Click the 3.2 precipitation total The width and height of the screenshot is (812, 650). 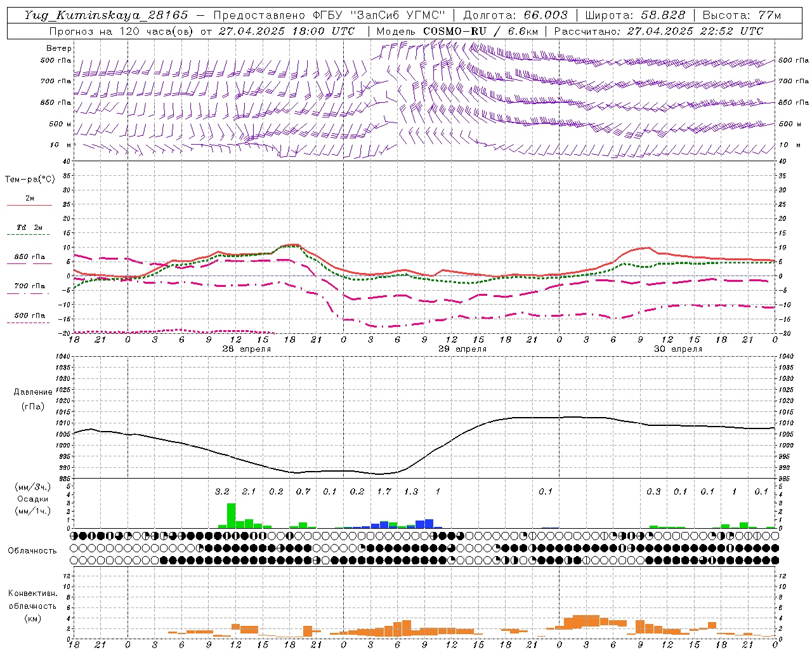click(x=222, y=492)
